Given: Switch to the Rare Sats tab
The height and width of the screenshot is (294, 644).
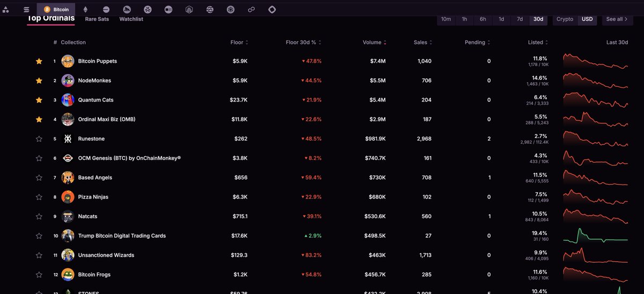Looking at the screenshot, I should pos(97,19).
